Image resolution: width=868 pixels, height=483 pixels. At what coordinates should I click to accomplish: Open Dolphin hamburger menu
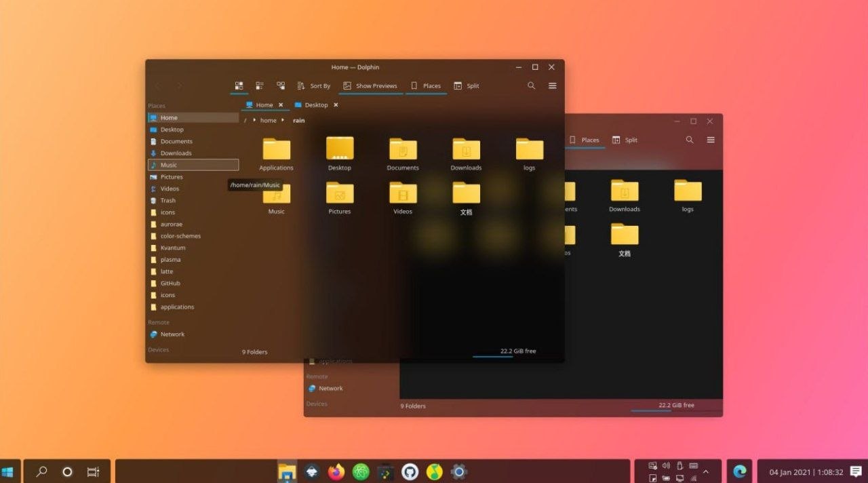click(x=553, y=85)
